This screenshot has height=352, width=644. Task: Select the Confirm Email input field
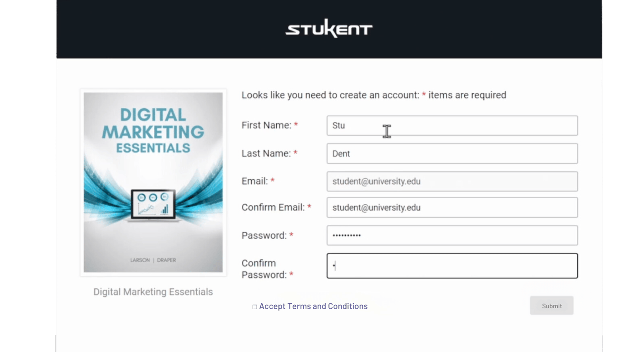(x=452, y=207)
